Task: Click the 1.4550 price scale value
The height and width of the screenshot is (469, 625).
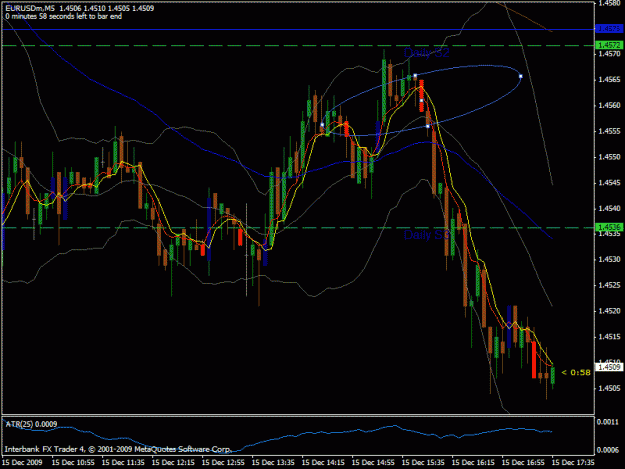Action: 610,157
